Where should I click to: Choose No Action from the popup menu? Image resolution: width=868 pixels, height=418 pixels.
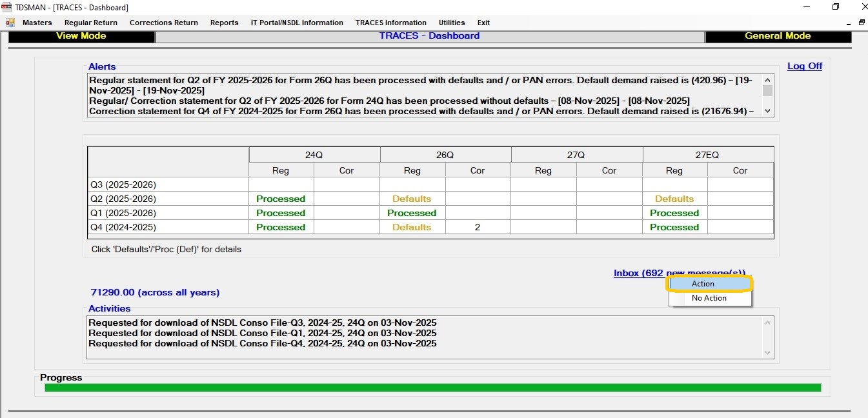(709, 298)
